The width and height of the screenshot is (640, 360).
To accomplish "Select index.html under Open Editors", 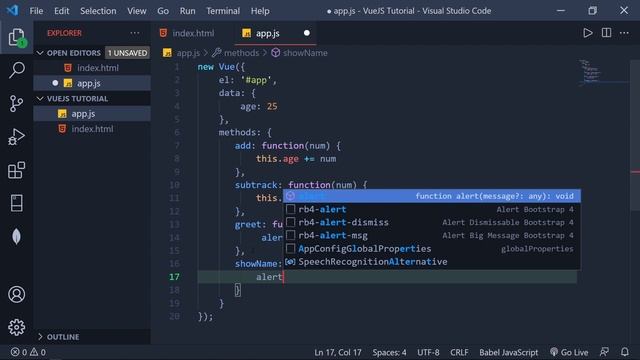I will (x=92, y=68).
